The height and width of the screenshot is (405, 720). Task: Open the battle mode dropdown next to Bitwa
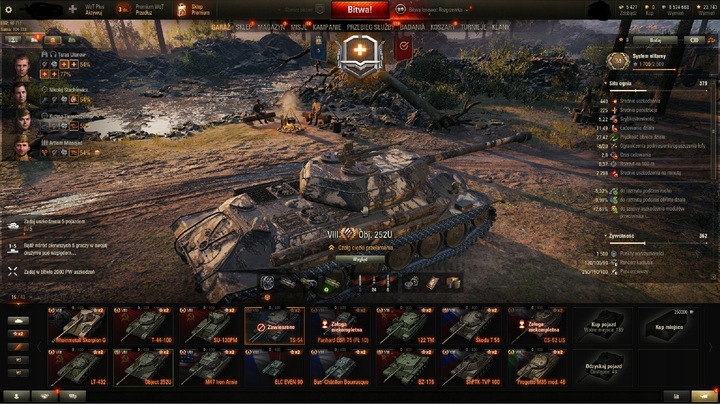[434, 10]
